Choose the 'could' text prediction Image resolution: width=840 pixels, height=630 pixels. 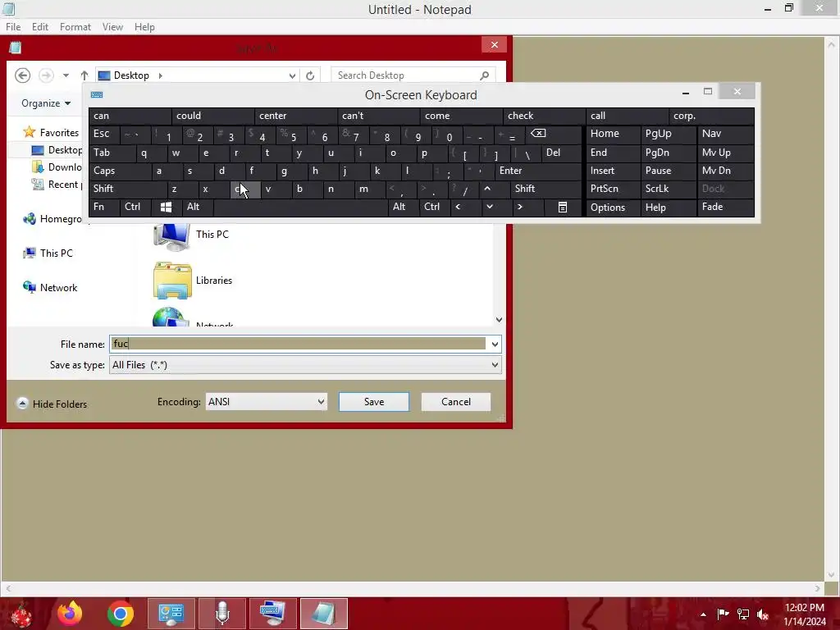coord(212,116)
